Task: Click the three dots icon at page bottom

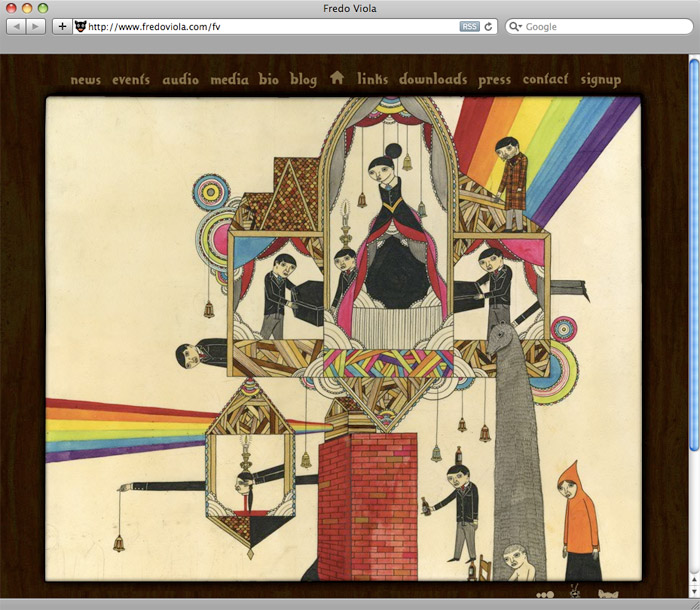Action: (x=545, y=594)
